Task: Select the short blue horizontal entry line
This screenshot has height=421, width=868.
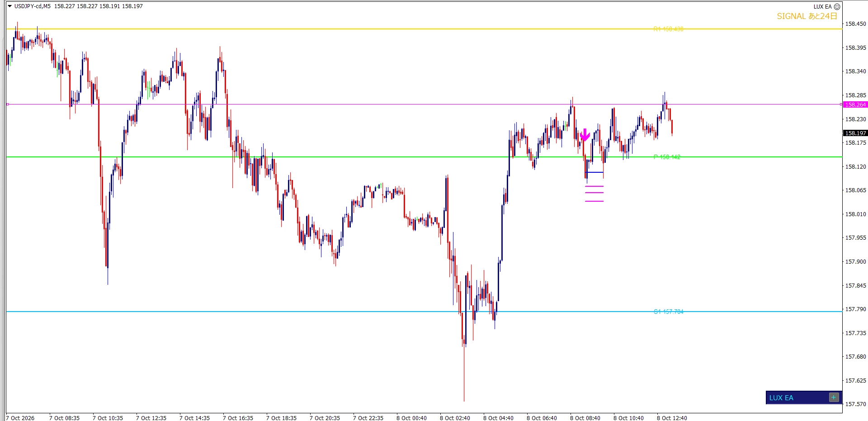Action: [x=594, y=172]
